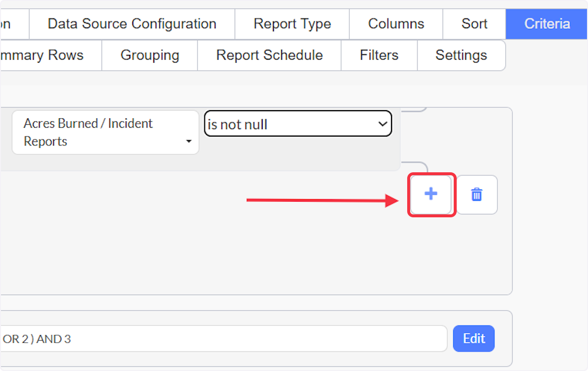
Task: Switch to the Data Source Configuration tab
Action: 132,24
